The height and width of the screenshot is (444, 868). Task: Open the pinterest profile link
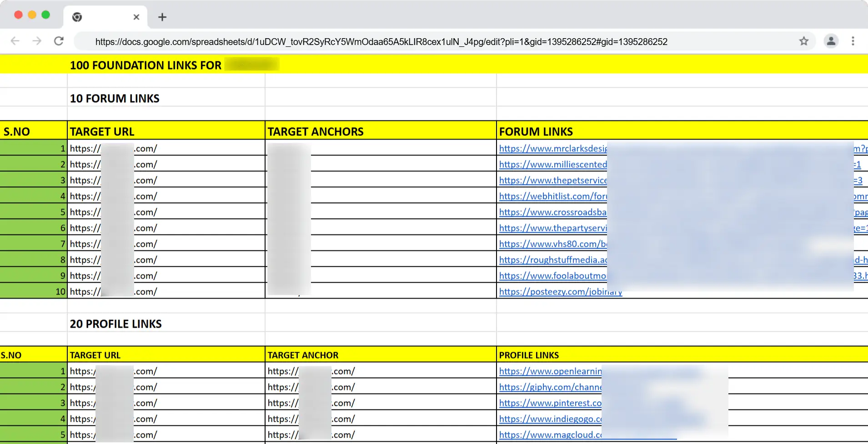point(550,403)
